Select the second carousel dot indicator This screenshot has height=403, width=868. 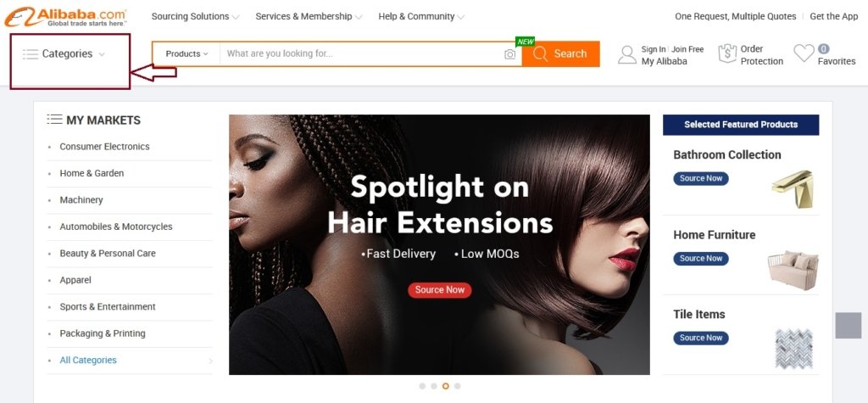434,386
